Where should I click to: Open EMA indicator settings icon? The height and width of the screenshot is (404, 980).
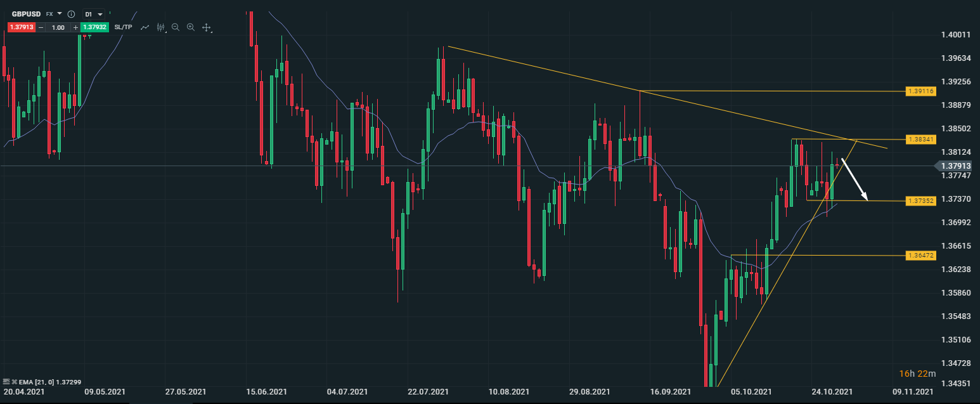tap(6, 382)
